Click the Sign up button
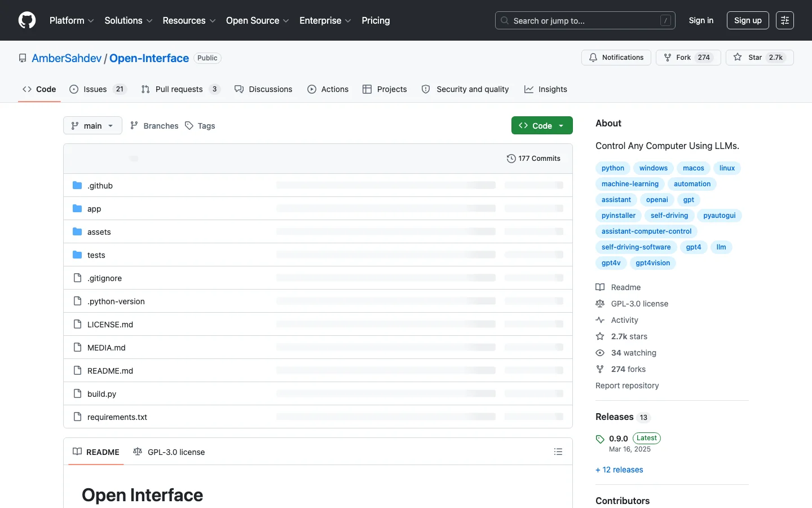The width and height of the screenshot is (812, 508). 748,20
